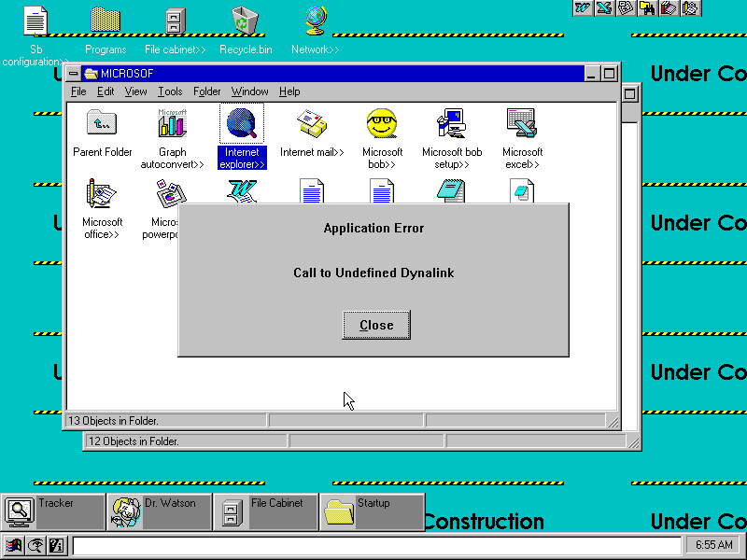Open the MICROSOF window control menu
This screenshot has width=747, height=560.
(x=74, y=74)
